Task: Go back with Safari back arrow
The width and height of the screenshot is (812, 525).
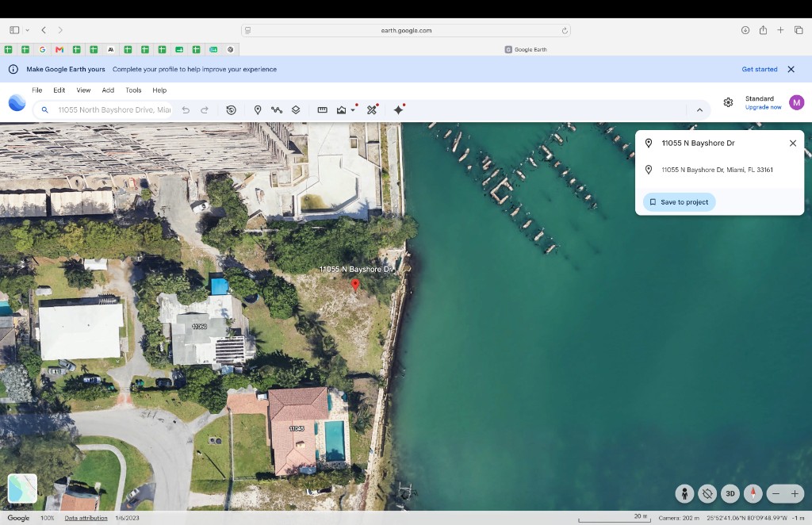Action: (44, 30)
